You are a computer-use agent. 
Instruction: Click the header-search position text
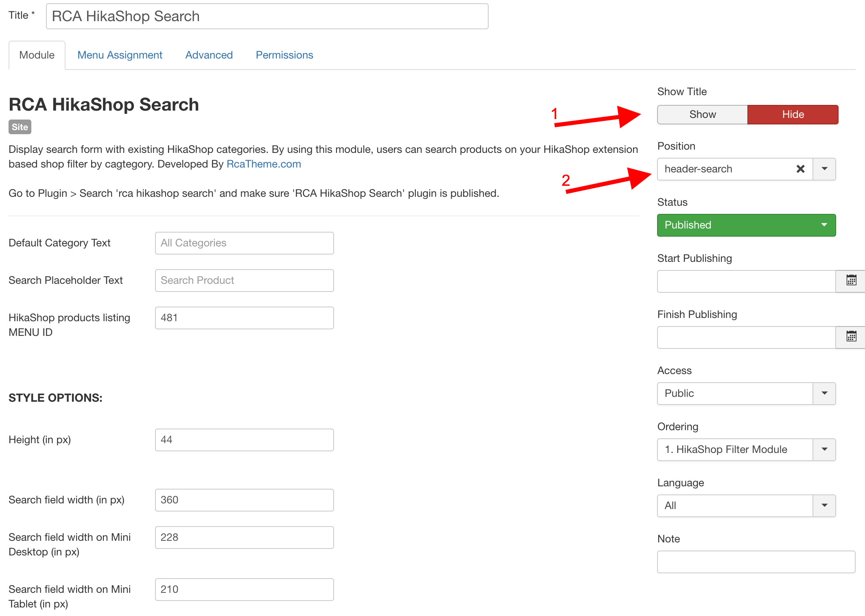(698, 169)
